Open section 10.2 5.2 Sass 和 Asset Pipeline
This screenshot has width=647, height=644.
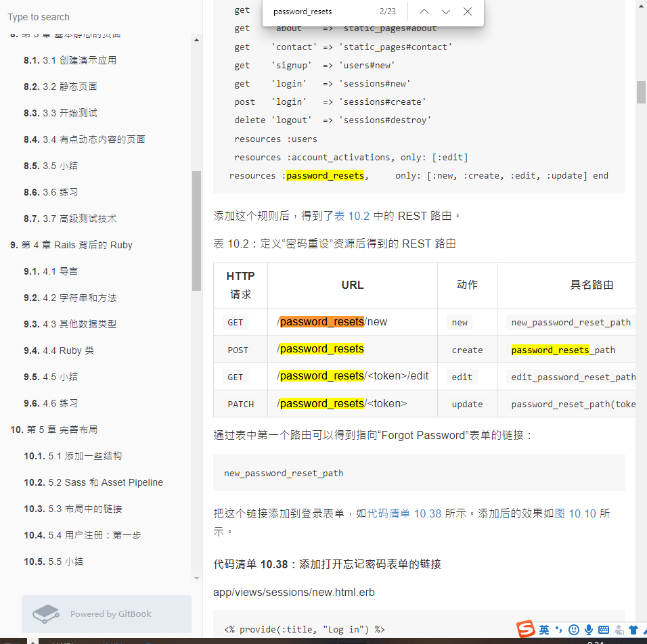tap(93, 483)
